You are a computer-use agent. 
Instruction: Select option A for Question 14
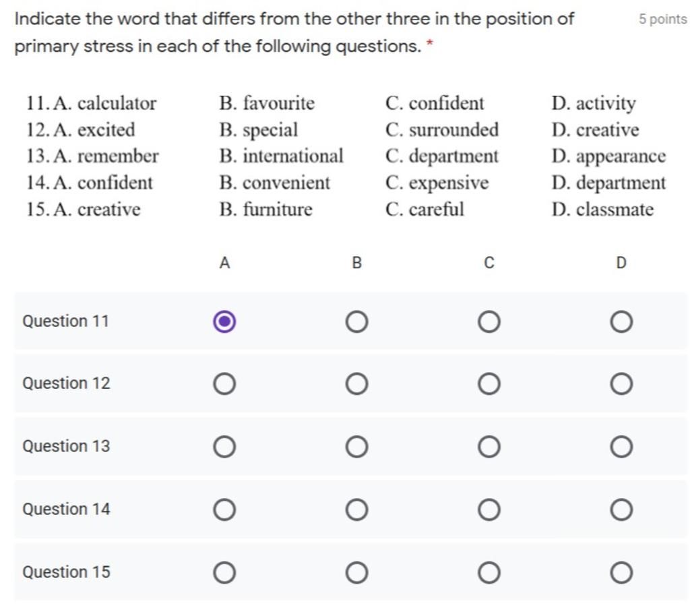[x=224, y=510]
